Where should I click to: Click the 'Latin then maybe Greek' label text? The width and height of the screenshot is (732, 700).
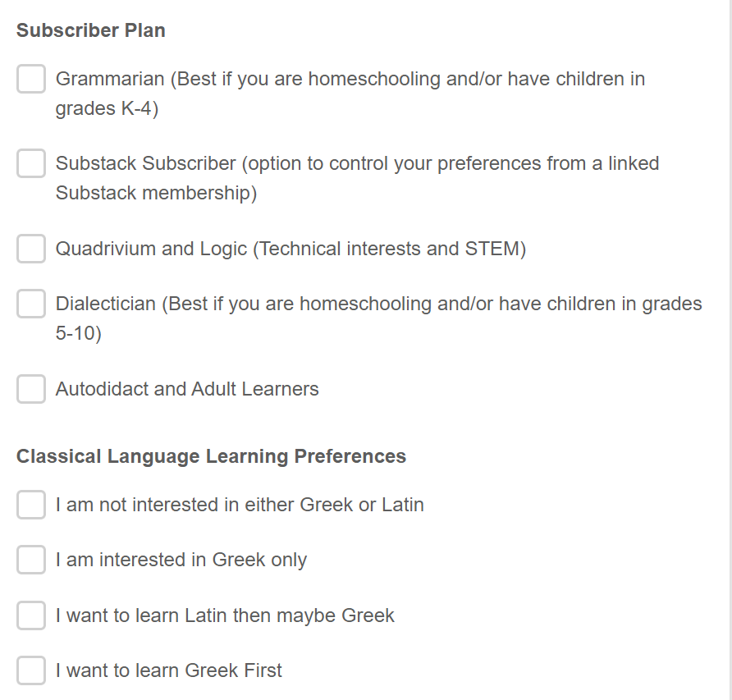tap(225, 615)
